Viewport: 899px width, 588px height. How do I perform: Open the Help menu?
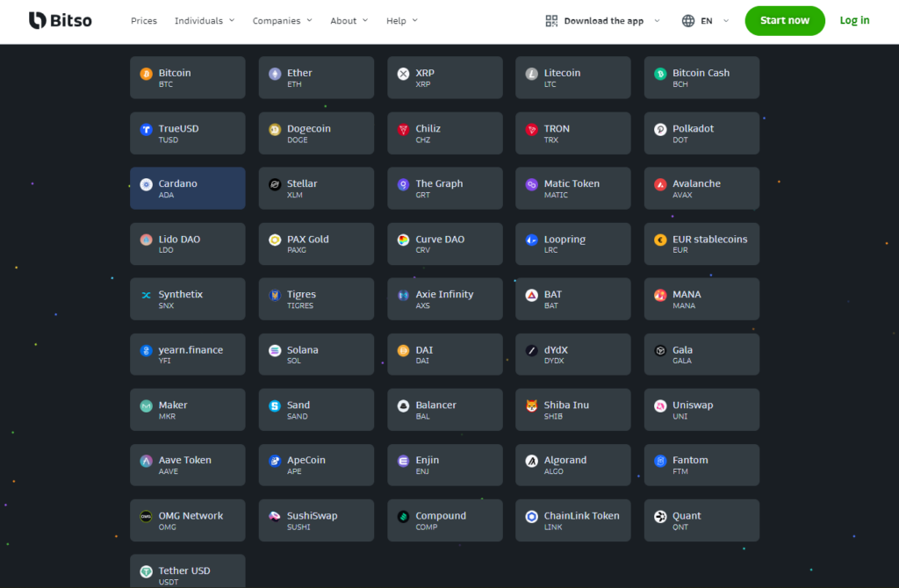coord(396,21)
